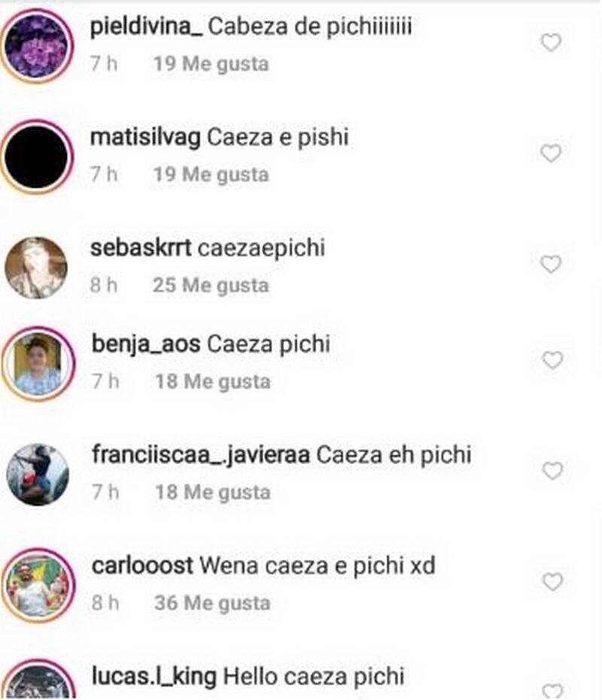Open matisilvag's black profile picture
Image resolution: width=602 pixels, height=700 pixels.
coord(36,156)
